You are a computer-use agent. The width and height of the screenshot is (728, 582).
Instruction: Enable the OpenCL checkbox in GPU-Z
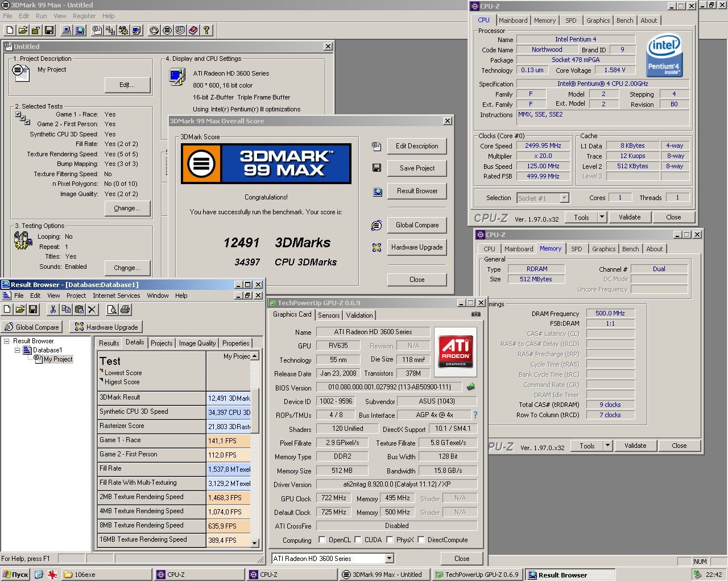(x=322, y=540)
